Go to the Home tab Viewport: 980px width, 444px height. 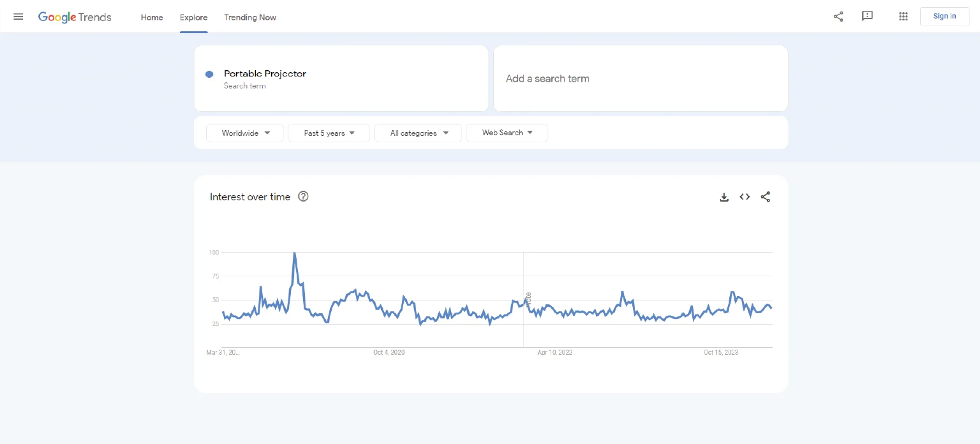[x=152, y=17]
